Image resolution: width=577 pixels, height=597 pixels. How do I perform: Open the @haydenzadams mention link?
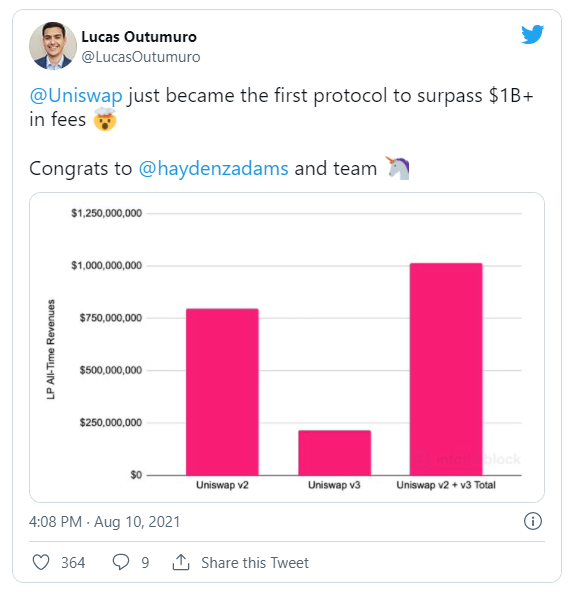213,168
